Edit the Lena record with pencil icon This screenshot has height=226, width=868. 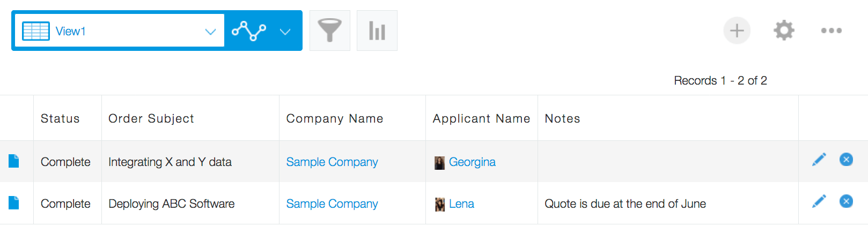point(819,201)
